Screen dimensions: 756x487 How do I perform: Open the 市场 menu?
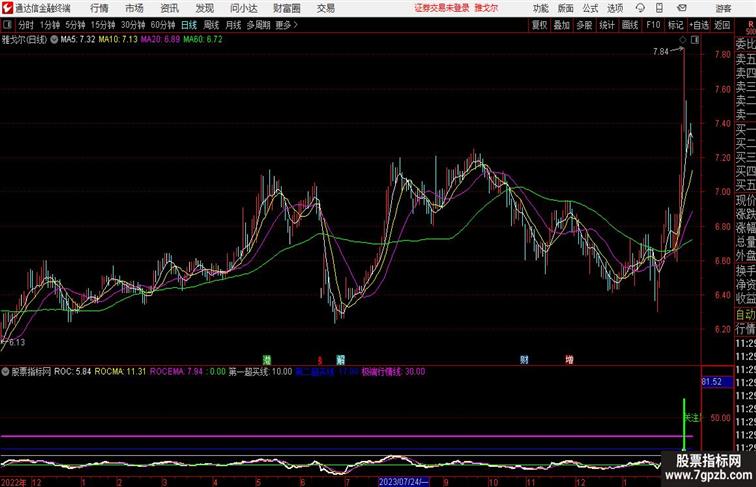click(134, 8)
